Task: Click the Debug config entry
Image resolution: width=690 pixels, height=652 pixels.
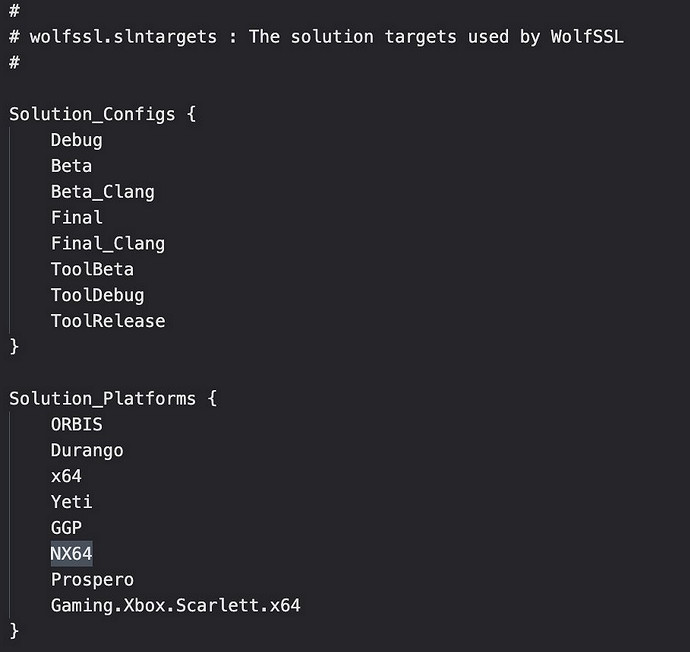Action: [x=76, y=140]
